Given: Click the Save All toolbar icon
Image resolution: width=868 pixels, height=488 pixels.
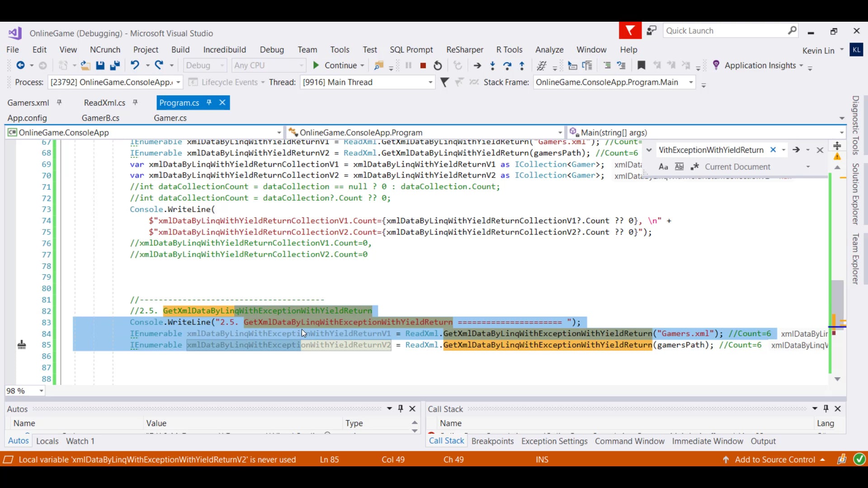Looking at the screenshot, I should point(115,66).
